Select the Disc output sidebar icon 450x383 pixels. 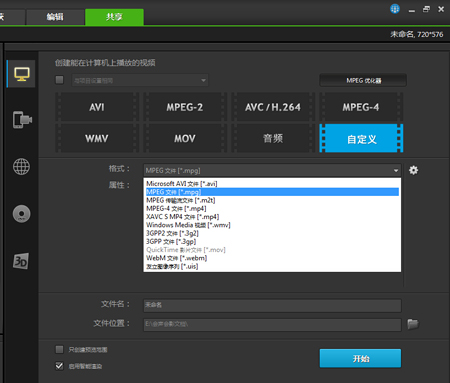tap(21, 214)
